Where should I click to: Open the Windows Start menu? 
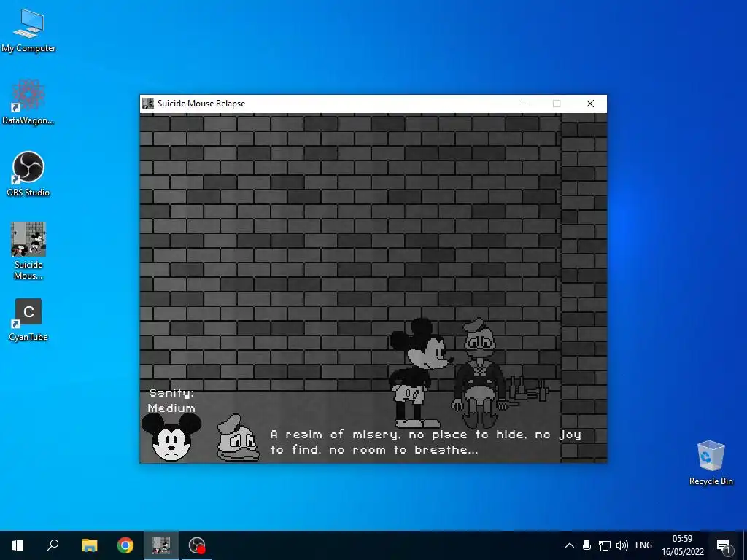coord(18,545)
